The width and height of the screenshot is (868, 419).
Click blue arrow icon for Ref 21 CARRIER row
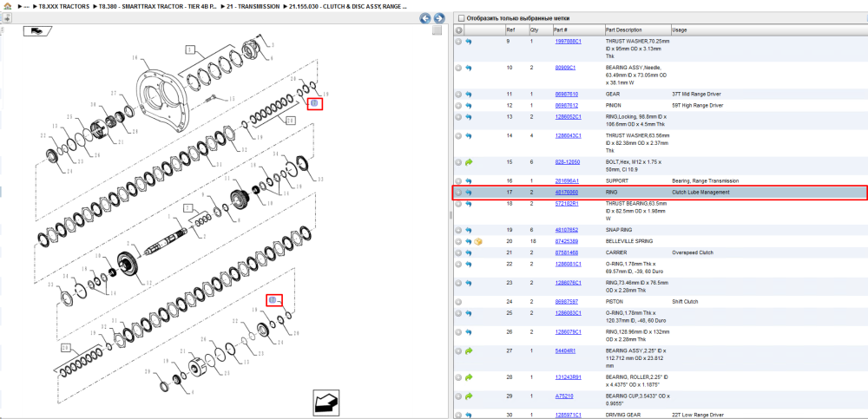[469, 252]
